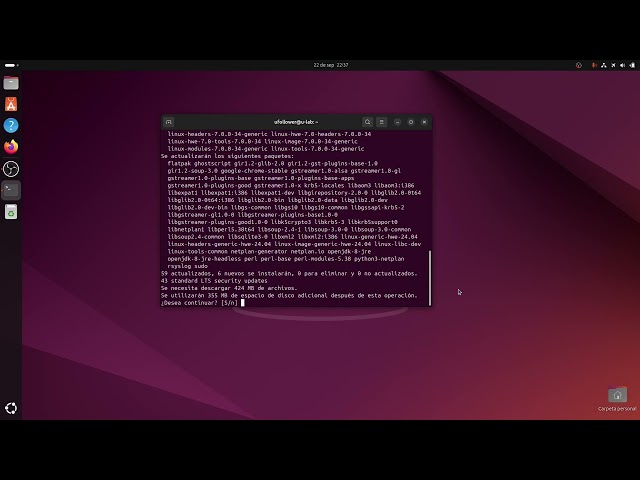Select the Terminal icon in the dock
Image resolution: width=640 pixels, height=480 pixels.
coord(11,190)
